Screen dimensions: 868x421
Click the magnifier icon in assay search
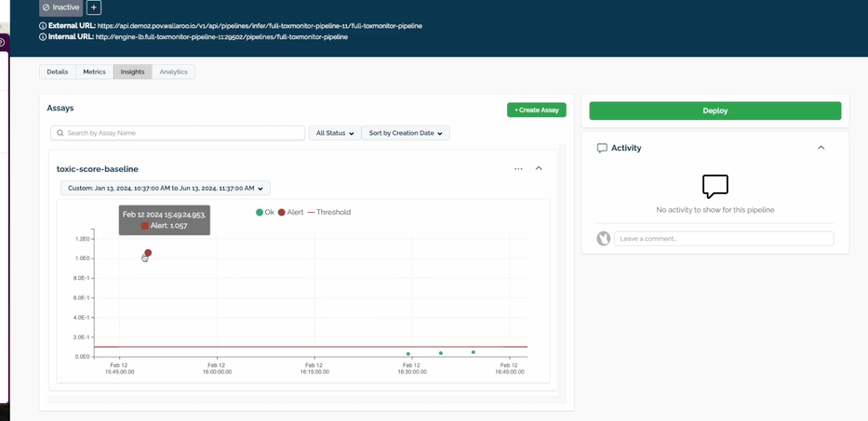(x=60, y=133)
